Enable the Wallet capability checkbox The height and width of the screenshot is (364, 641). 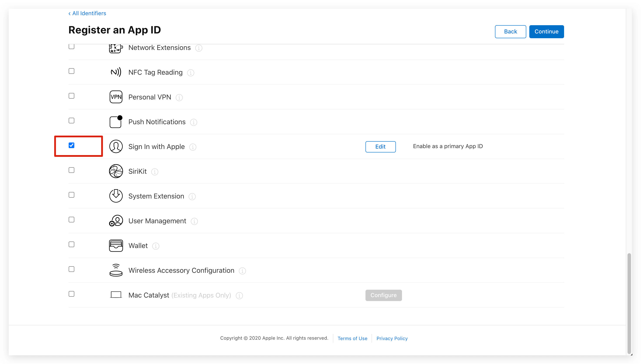click(x=71, y=244)
